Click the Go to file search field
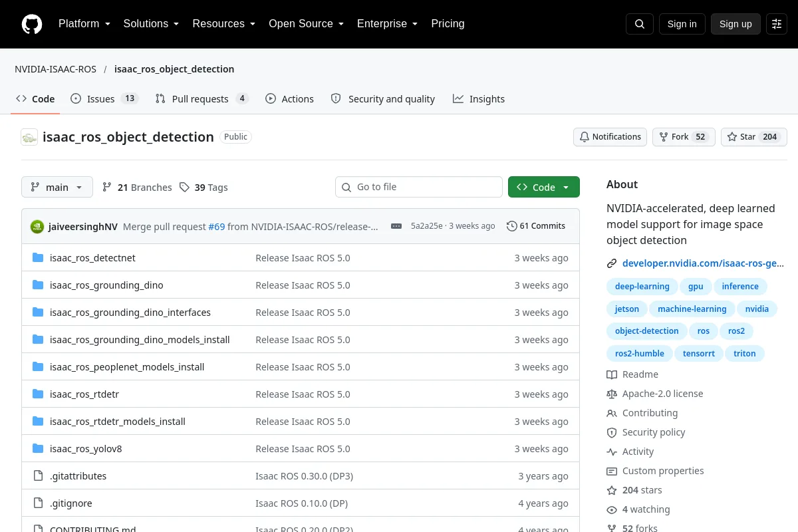 coord(419,188)
